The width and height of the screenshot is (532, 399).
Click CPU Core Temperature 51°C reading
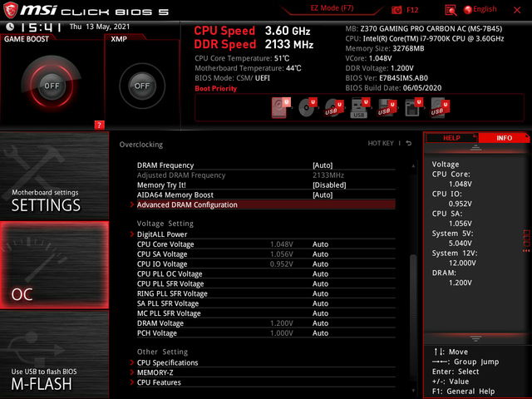click(242, 58)
